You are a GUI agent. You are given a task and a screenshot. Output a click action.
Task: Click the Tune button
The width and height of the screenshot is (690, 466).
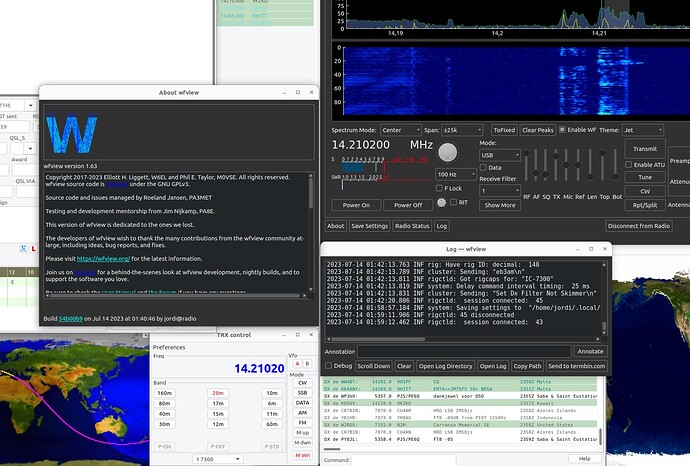point(645,177)
